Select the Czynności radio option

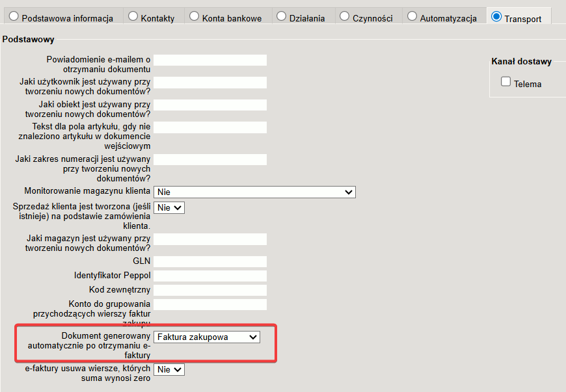click(345, 17)
